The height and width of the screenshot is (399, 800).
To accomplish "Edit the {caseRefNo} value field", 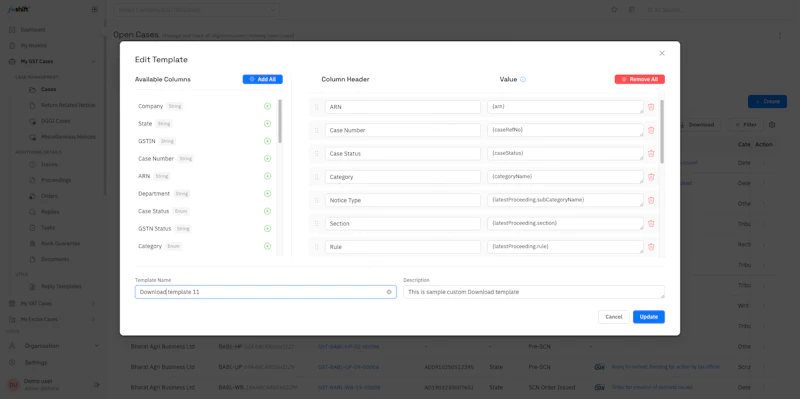I will [565, 130].
